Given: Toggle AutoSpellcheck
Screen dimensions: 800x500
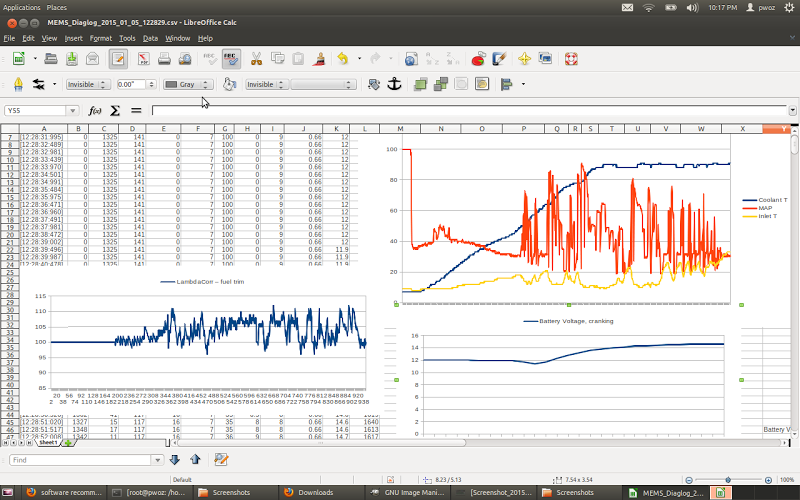Looking at the screenshot, I should [x=231, y=59].
